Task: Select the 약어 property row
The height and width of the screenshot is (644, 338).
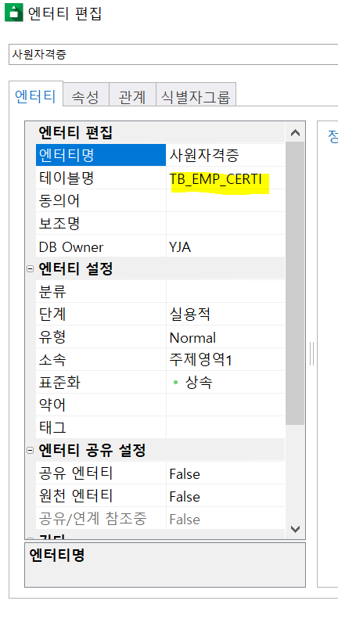Action: point(160,405)
